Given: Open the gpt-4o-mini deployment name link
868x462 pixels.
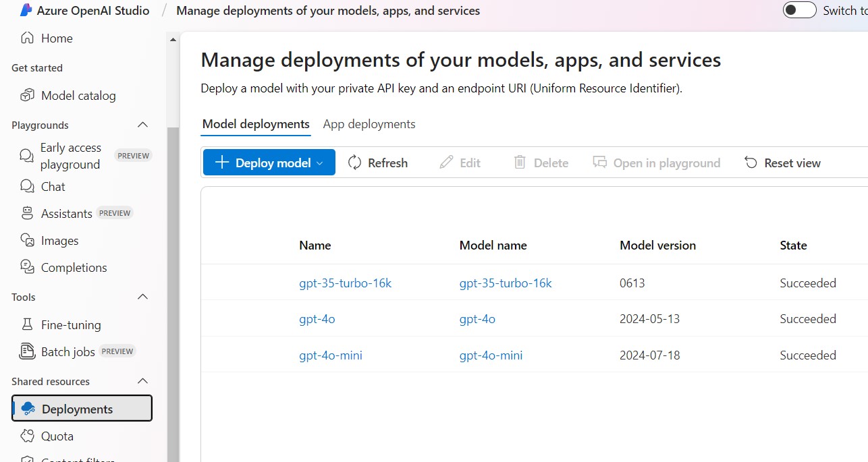Looking at the screenshot, I should click(331, 355).
